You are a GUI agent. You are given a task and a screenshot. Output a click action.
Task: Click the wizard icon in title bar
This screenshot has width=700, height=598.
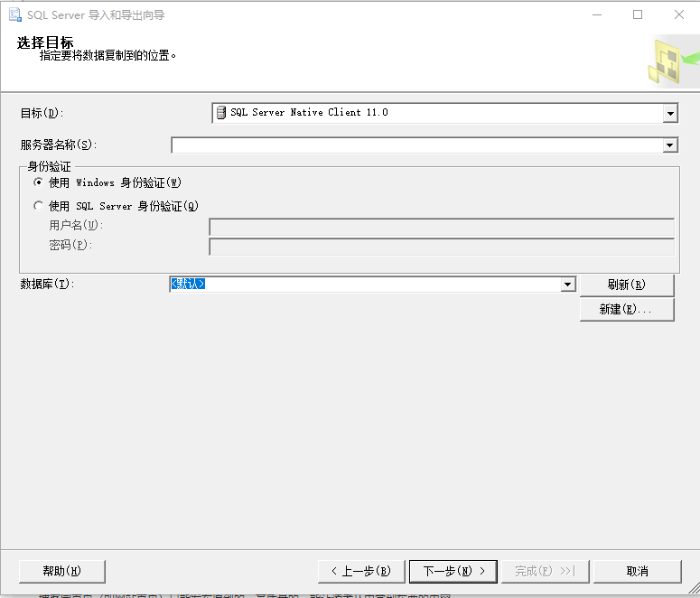coord(15,14)
